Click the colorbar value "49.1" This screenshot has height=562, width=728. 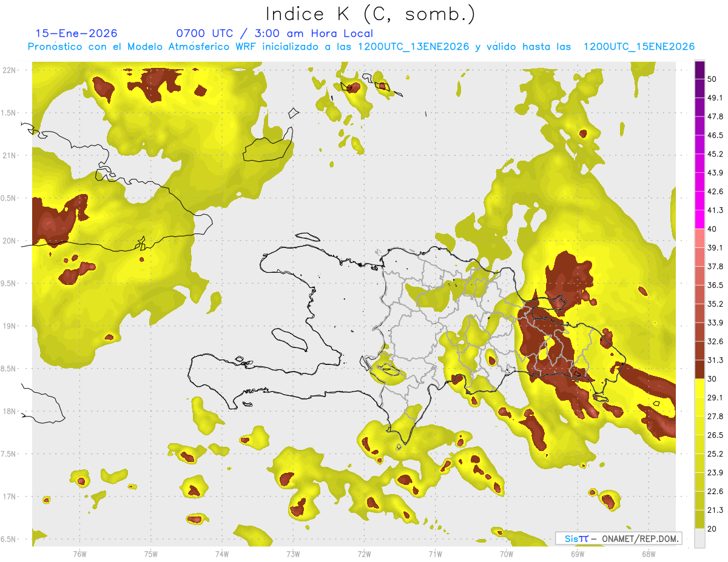pos(715,98)
